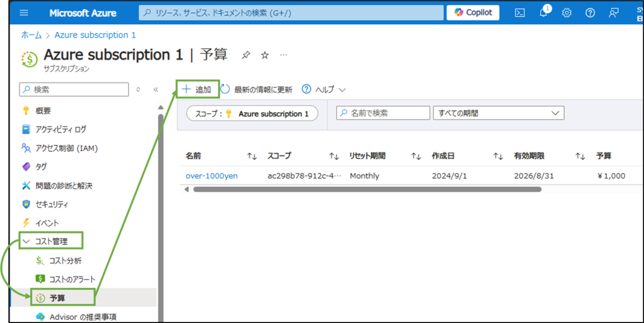The height and width of the screenshot is (323, 644).
Task: Open Cloud Shell terminal icon
Action: tap(519, 13)
